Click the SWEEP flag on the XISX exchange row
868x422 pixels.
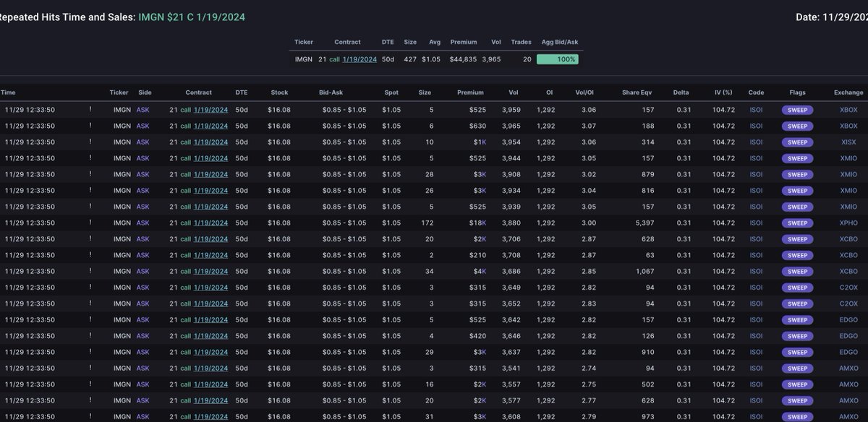point(797,142)
